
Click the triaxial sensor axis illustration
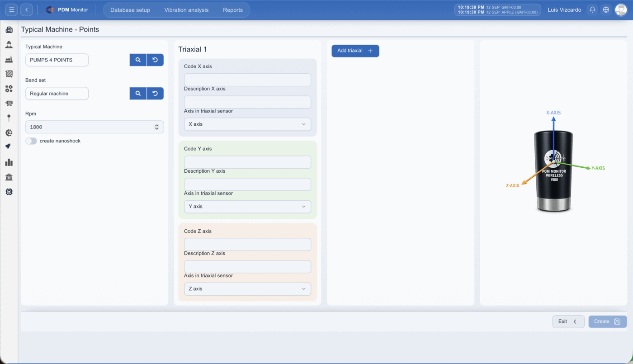tap(555, 161)
